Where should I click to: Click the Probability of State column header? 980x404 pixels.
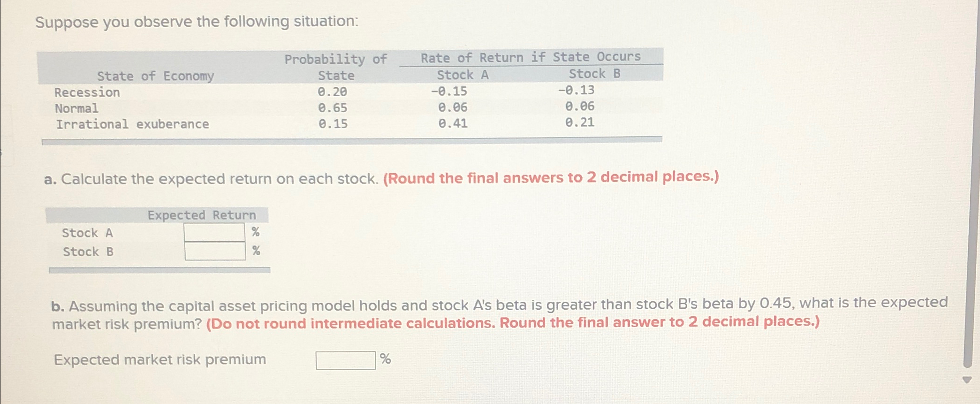335,66
